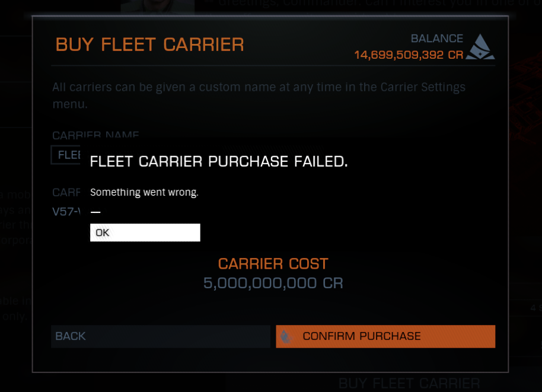Select the carrier name input field
This screenshot has width=542, height=392.
tap(66, 155)
